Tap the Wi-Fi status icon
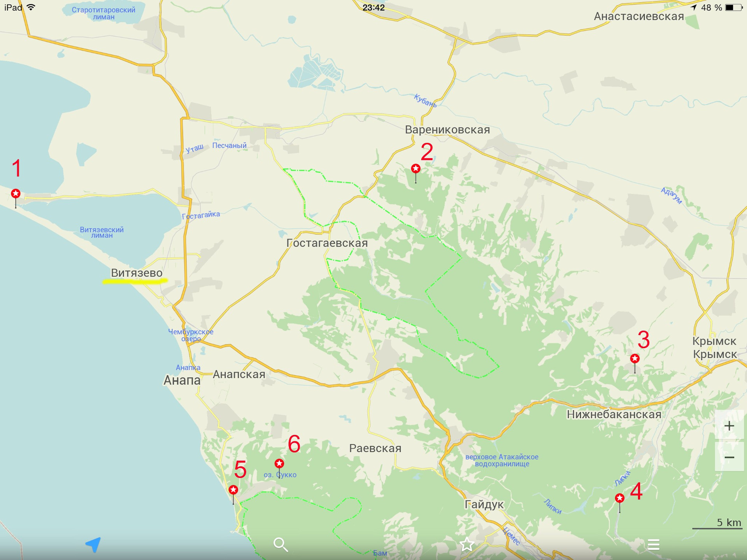Screen dimensions: 747x560 31,7
